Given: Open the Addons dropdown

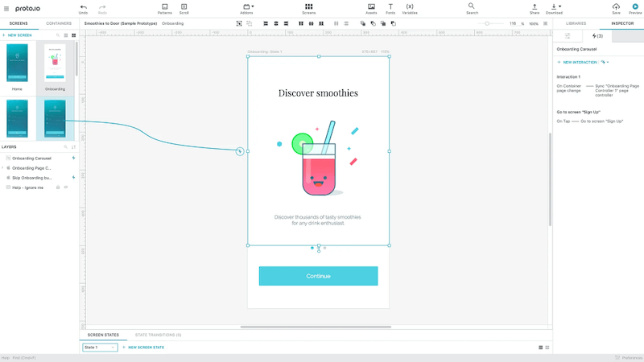Looking at the screenshot, I should click(x=248, y=6).
